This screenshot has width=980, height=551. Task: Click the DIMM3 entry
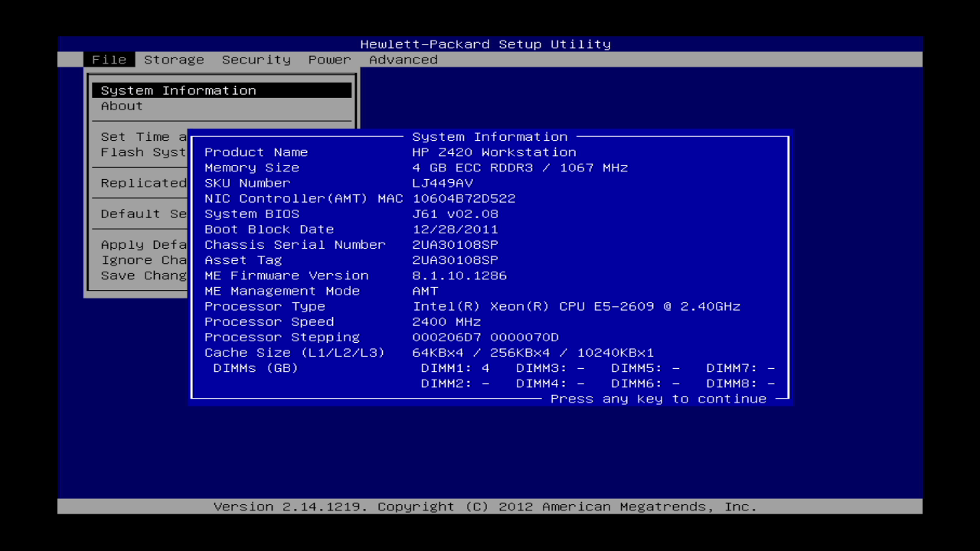click(x=550, y=368)
